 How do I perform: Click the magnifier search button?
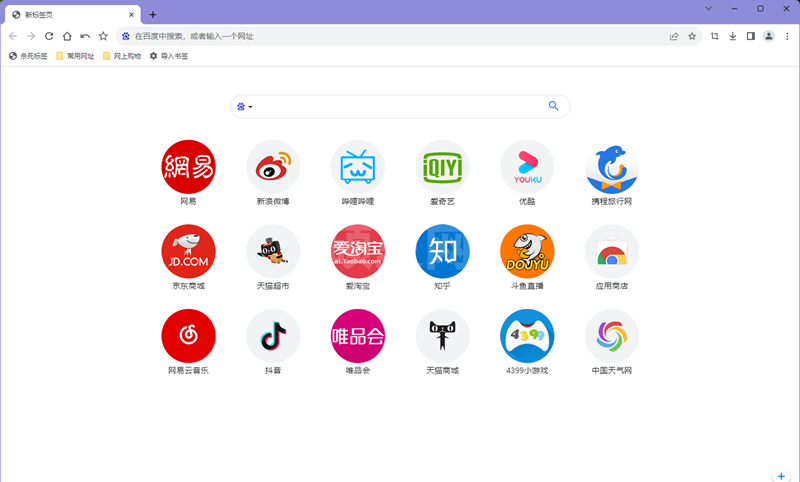pyautogui.click(x=554, y=106)
